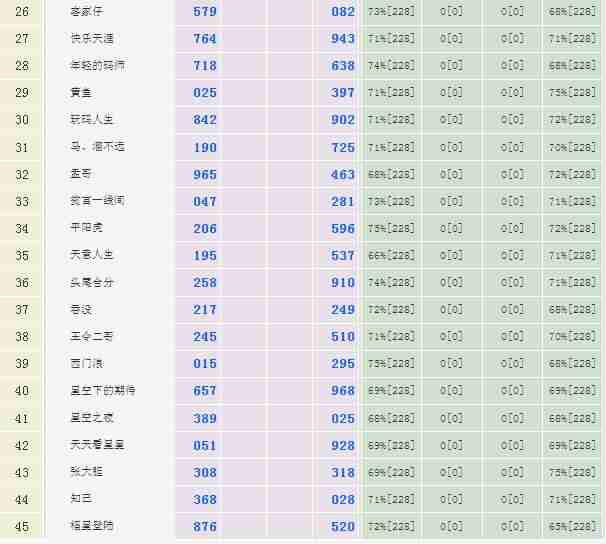Screen dimensions: 606x544
Task: Click number 249 in row 37
Action: (x=343, y=310)
